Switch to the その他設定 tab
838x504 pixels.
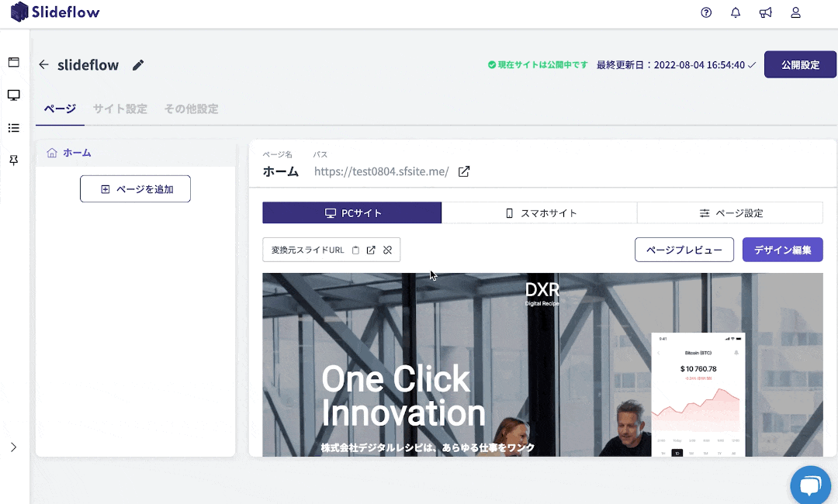click(x=191, y=109)
